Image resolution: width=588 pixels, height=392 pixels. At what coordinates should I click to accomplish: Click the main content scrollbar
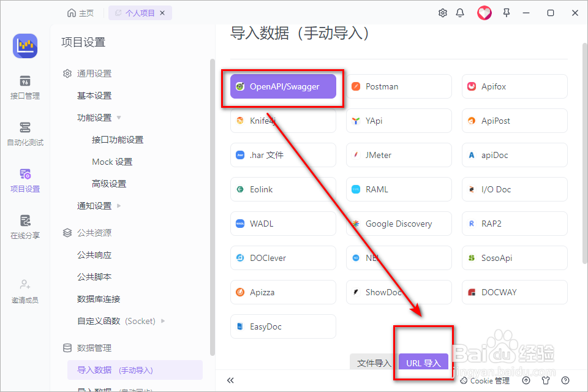click(x=584, y=153)
